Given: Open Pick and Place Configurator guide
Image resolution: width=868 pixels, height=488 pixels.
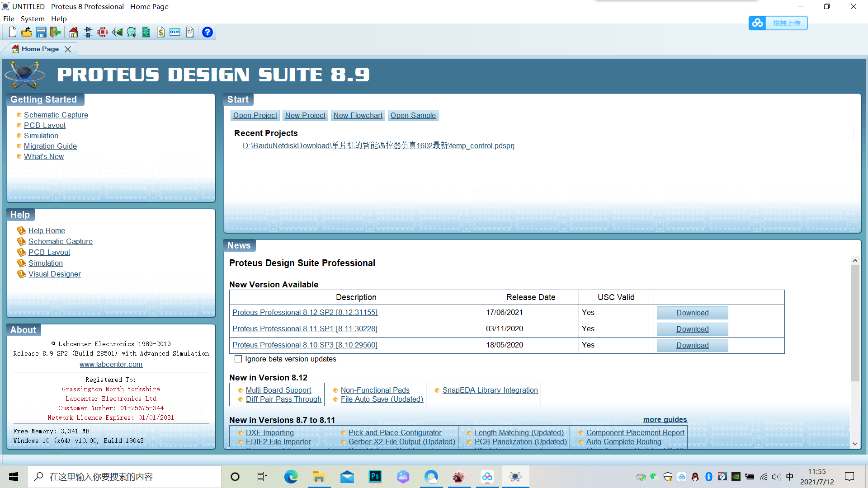Looking at the screenshot, I should point(395,432).
